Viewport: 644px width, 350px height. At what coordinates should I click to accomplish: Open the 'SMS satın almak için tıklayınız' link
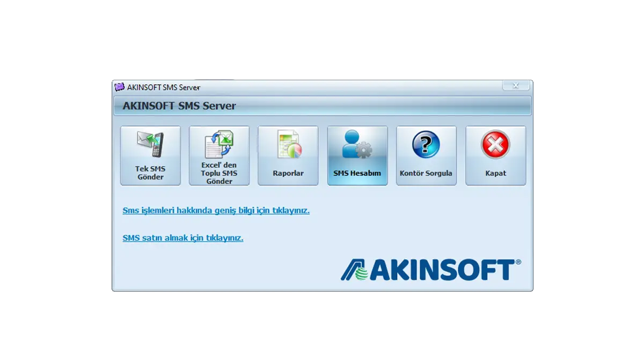click(183, 238)
